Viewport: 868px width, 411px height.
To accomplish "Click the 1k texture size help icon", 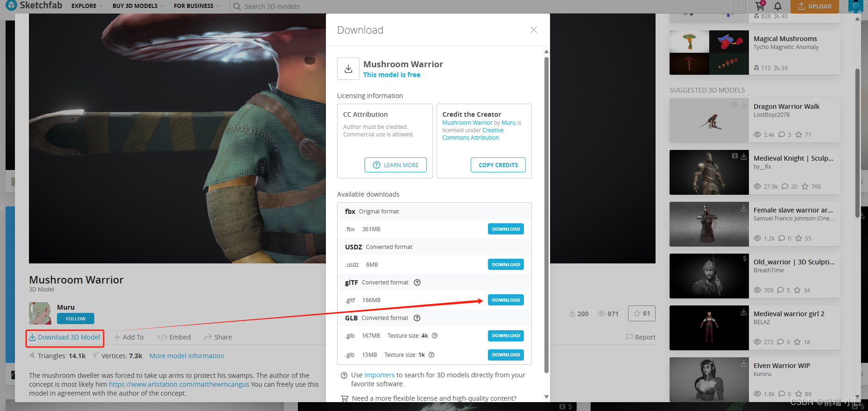I will point(431,355).
